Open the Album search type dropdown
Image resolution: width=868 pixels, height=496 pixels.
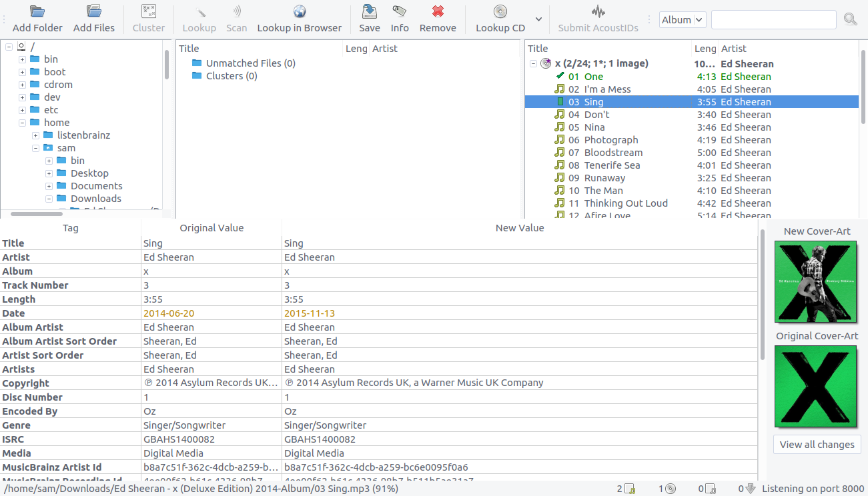[x=682, y=20]
